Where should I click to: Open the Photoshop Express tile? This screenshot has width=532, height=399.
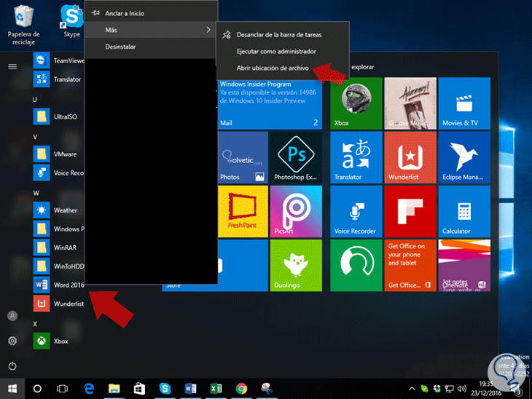pos(296,157)
